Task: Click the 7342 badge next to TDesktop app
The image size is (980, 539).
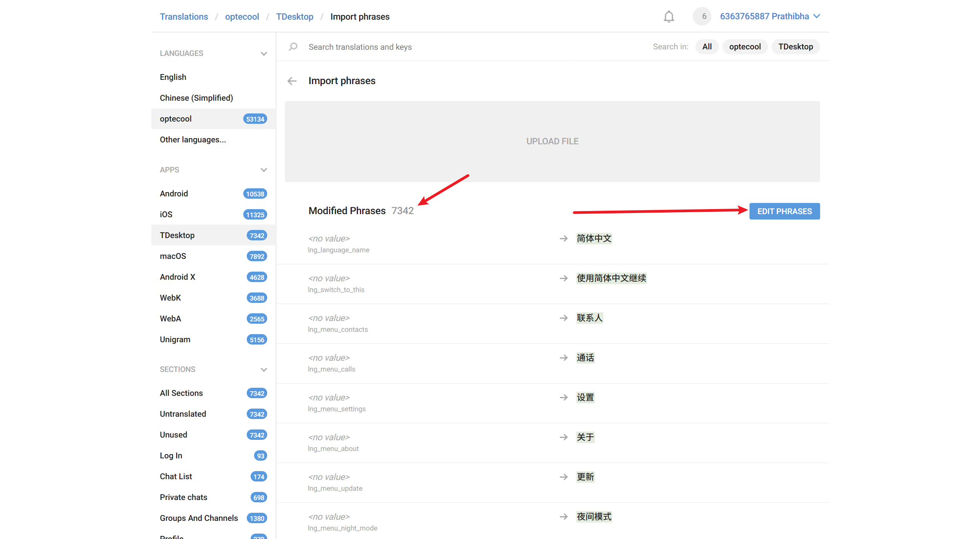Action: (257, 235)
